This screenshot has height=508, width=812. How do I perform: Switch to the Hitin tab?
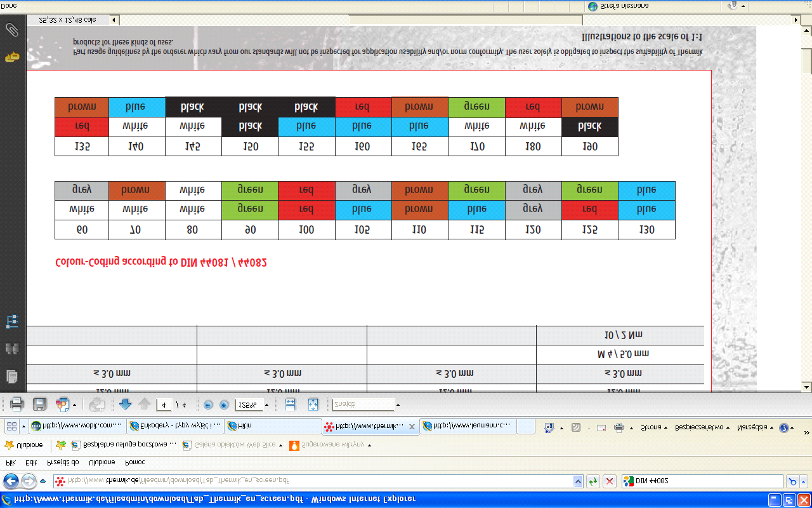tap(273, 427)
